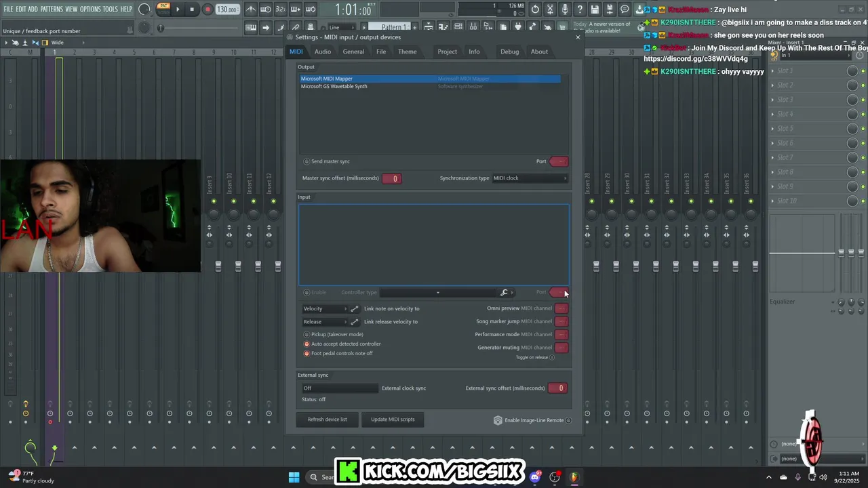
Task: Click the undo history icon
Action: pos(535,9)
